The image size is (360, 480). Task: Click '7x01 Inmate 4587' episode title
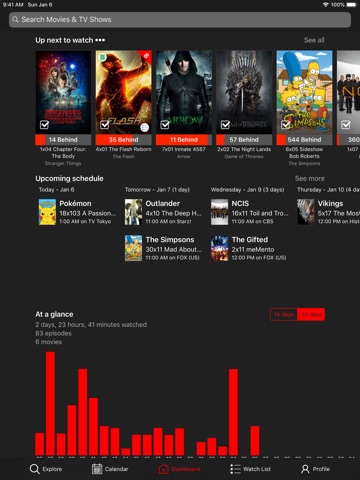[184, 149]
